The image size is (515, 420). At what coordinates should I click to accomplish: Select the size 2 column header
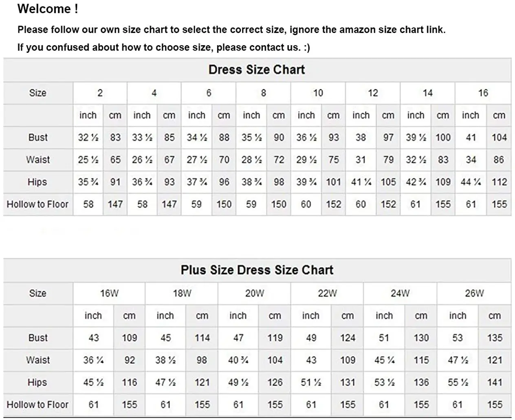[100, 93]
